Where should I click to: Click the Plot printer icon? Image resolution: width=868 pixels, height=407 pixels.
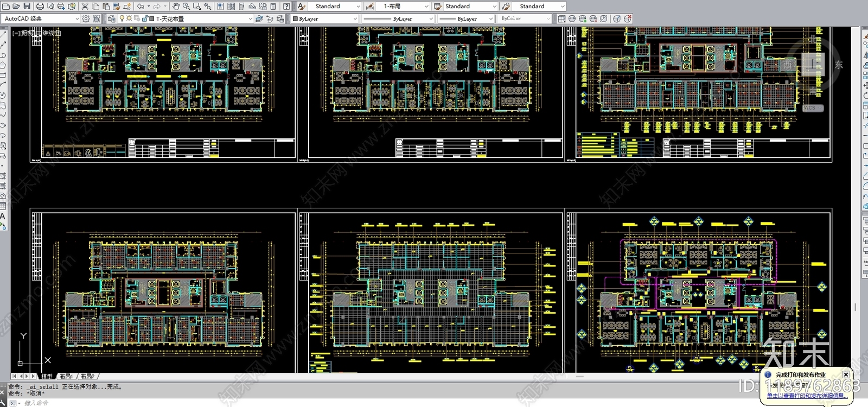tap(40, 7)
